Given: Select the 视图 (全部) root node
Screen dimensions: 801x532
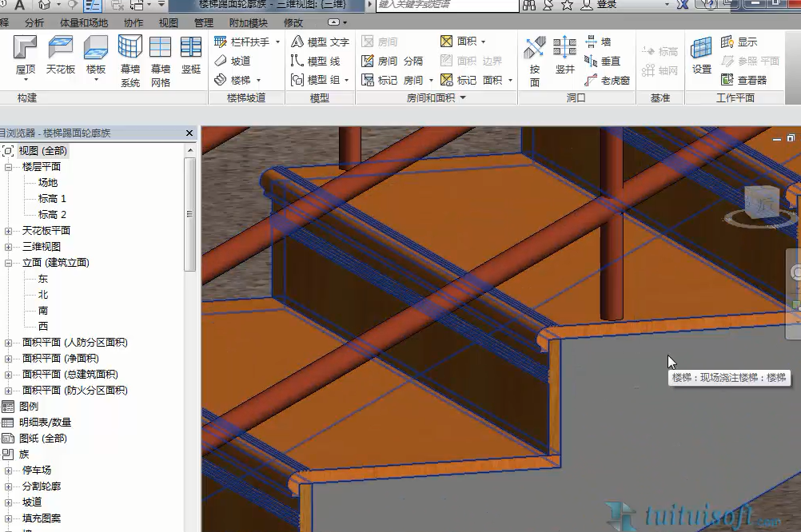Looking at the screenshot, I should click(43, 151).
